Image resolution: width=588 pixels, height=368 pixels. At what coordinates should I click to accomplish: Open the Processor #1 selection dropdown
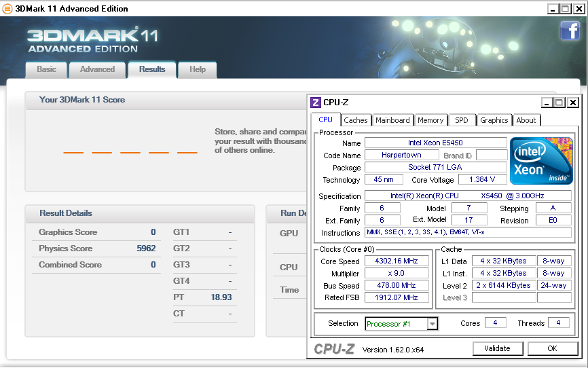click(432, 323)
